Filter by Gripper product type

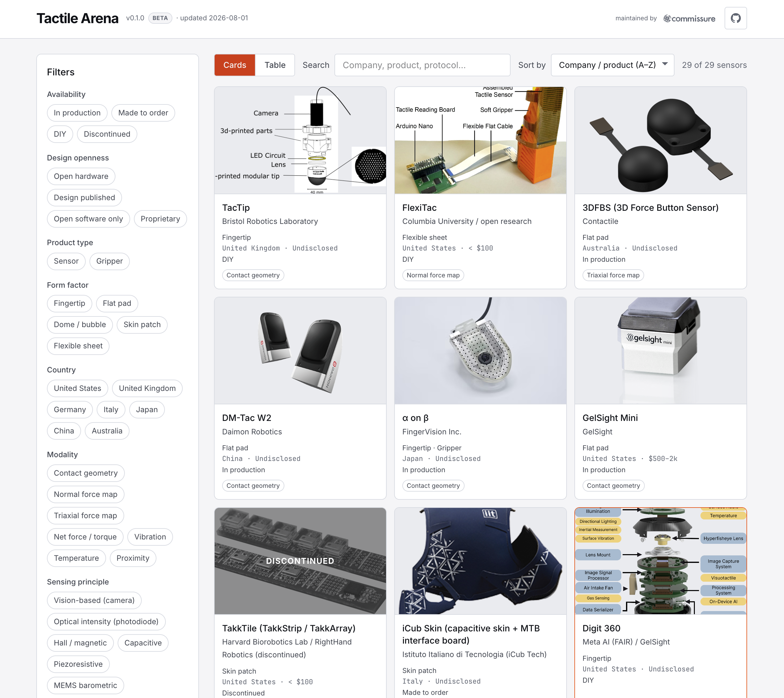pos(109,261)
